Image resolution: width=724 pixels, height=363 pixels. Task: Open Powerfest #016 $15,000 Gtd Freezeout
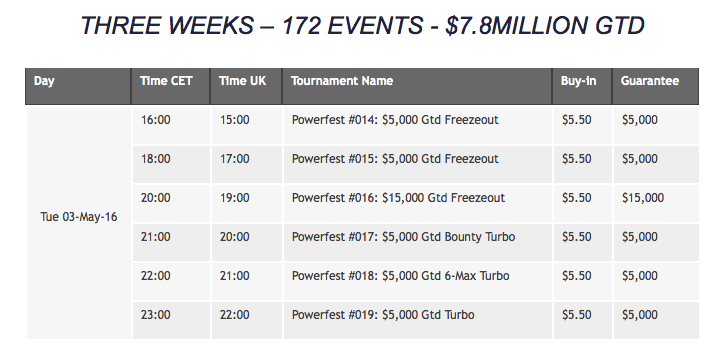398,198
